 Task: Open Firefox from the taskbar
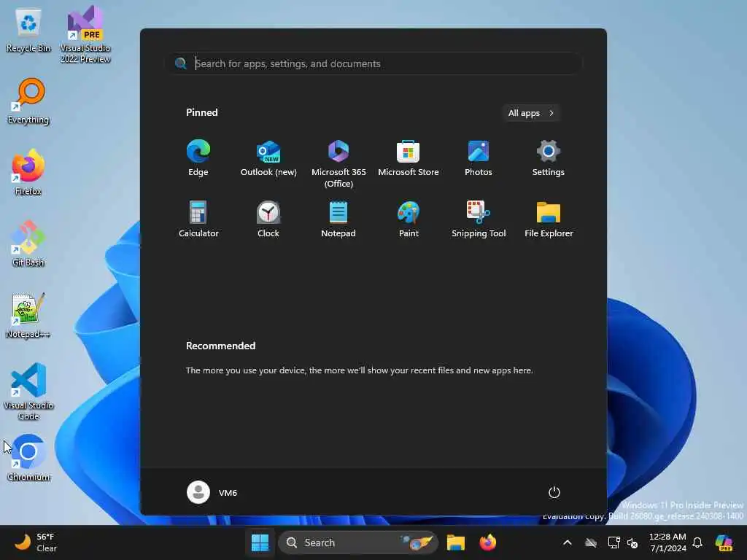pos(487,542)
